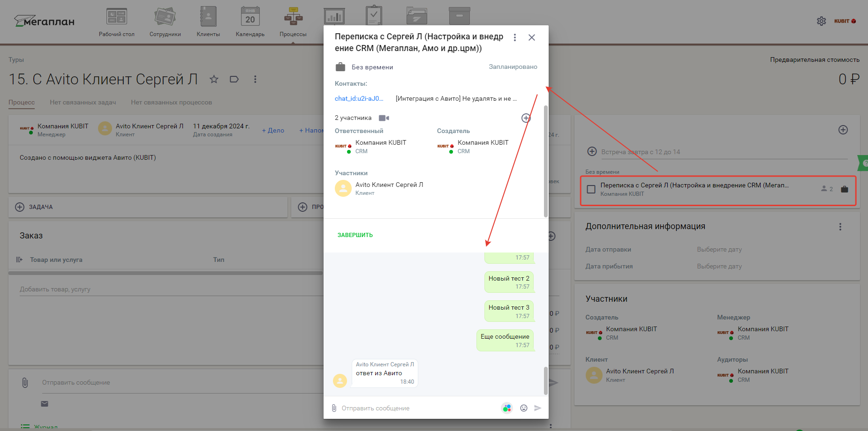Send message in dialog chat

(x=538, y=408)
